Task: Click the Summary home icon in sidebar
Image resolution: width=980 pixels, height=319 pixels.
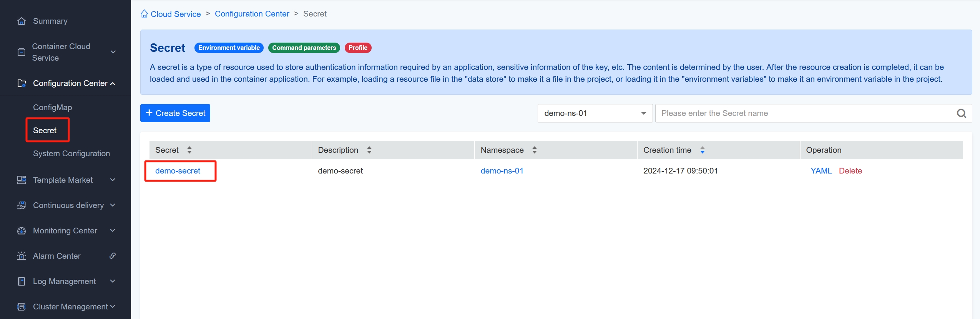Action: coord(22,21)
